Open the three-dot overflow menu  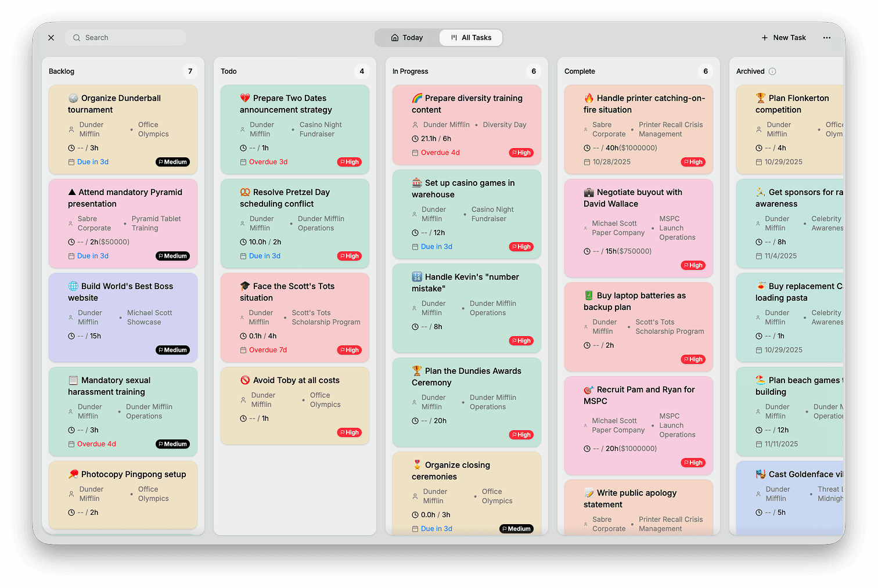tap(826, 37)
